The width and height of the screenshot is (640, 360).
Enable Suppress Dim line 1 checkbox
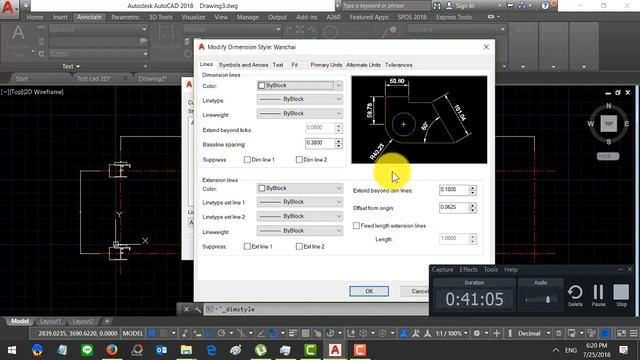click(x=247, y=160)
